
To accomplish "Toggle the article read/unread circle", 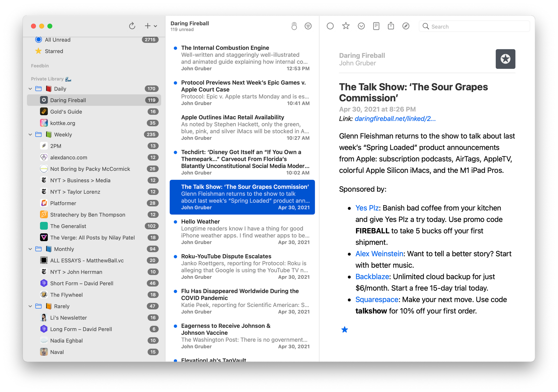I will (x=330, y=26).
